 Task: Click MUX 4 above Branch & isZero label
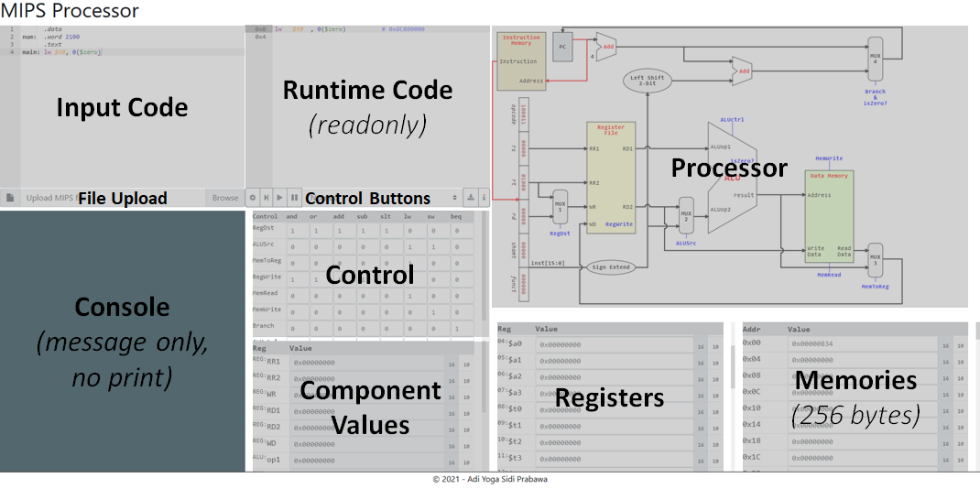[875, 58]
